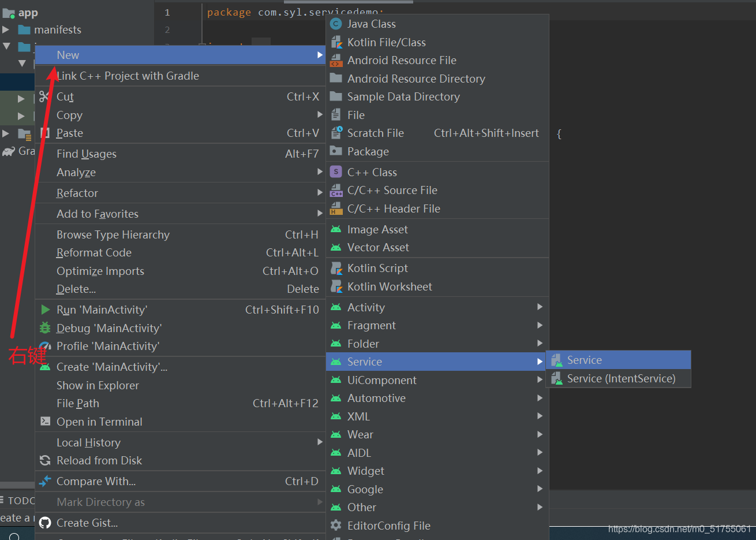Viewport: 756px width, 540px height.
Task: Click the Create Gist GitHub icon
Action: pos(45,523)
